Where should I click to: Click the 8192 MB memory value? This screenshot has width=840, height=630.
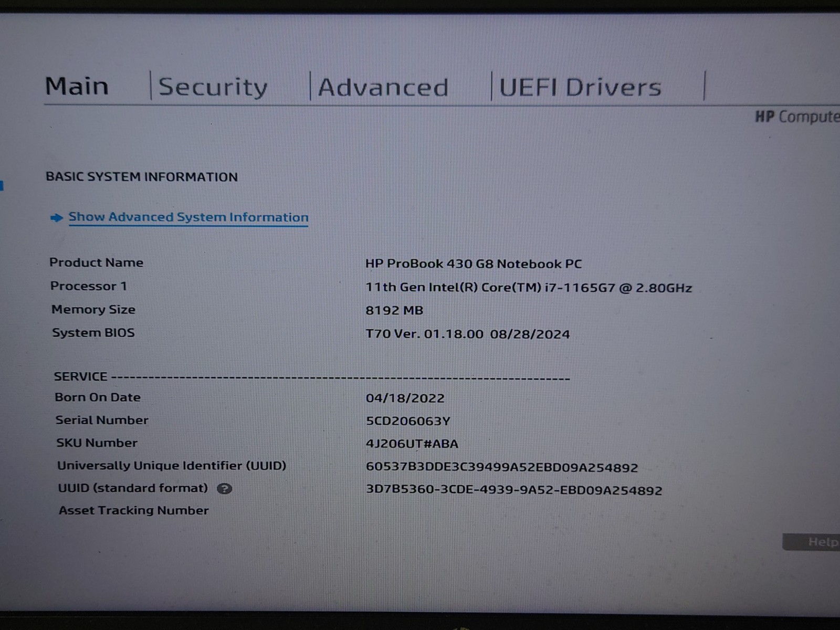(x=394, y=310)
